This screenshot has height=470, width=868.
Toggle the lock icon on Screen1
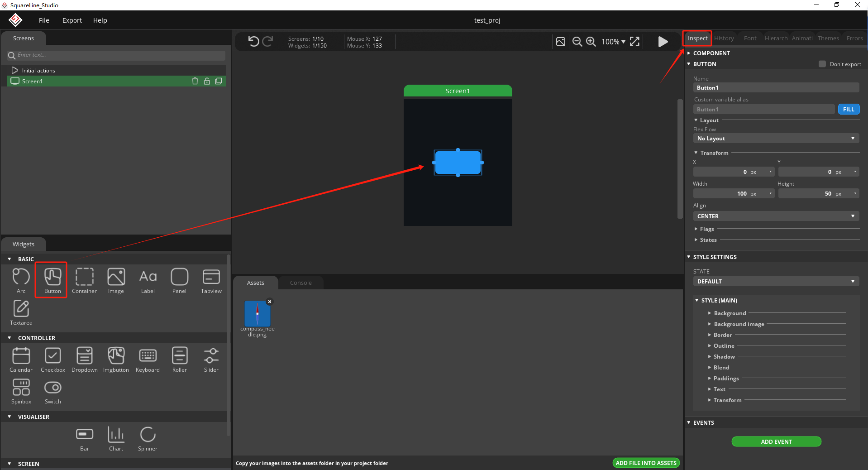(x=207, y=81)
